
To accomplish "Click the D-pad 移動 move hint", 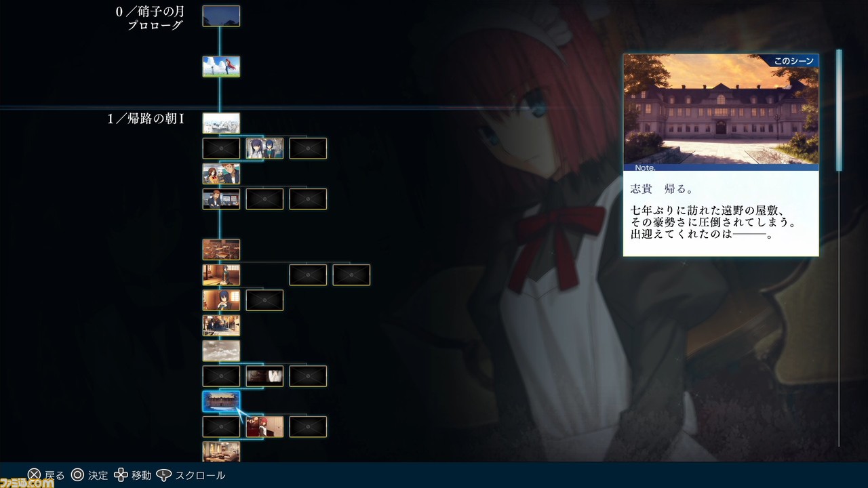I will point(133,475).
